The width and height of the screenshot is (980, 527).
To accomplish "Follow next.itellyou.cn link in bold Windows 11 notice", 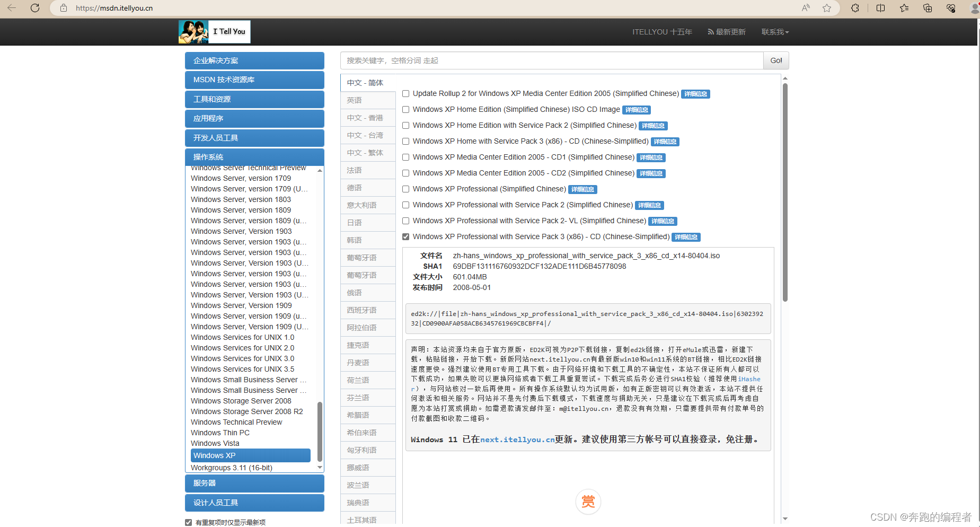I will click(x=517, y=440).
